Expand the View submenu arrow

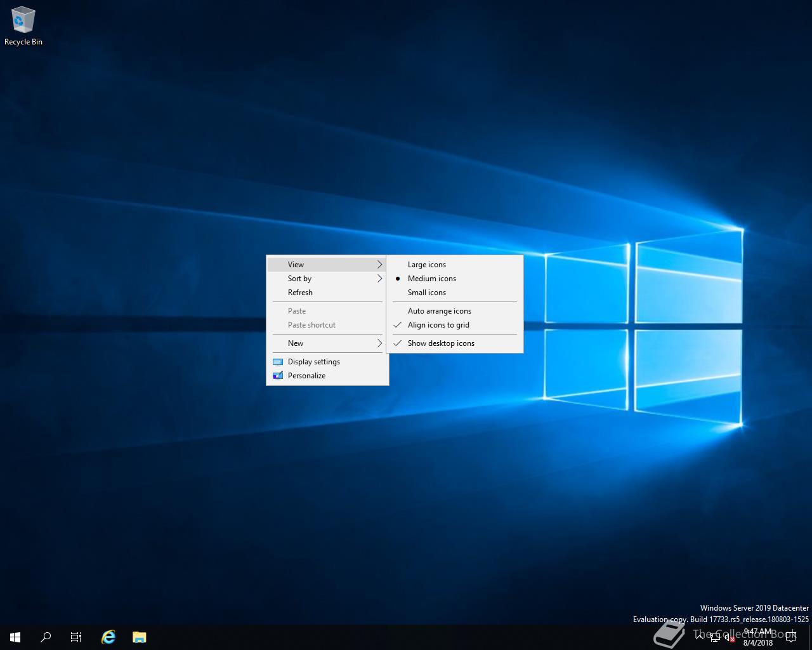[x=379, y=265]
